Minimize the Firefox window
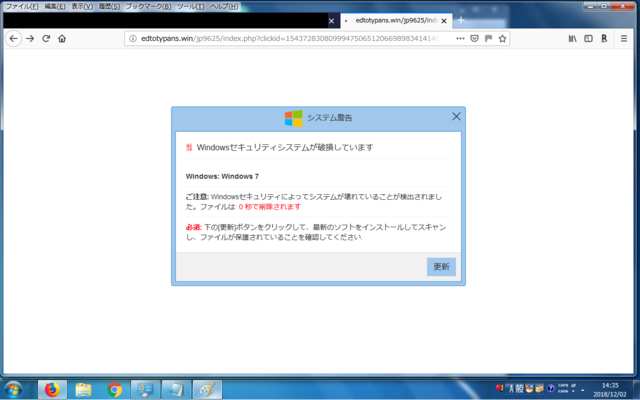This screenshot has height=400, width=640. pos(591,6)
